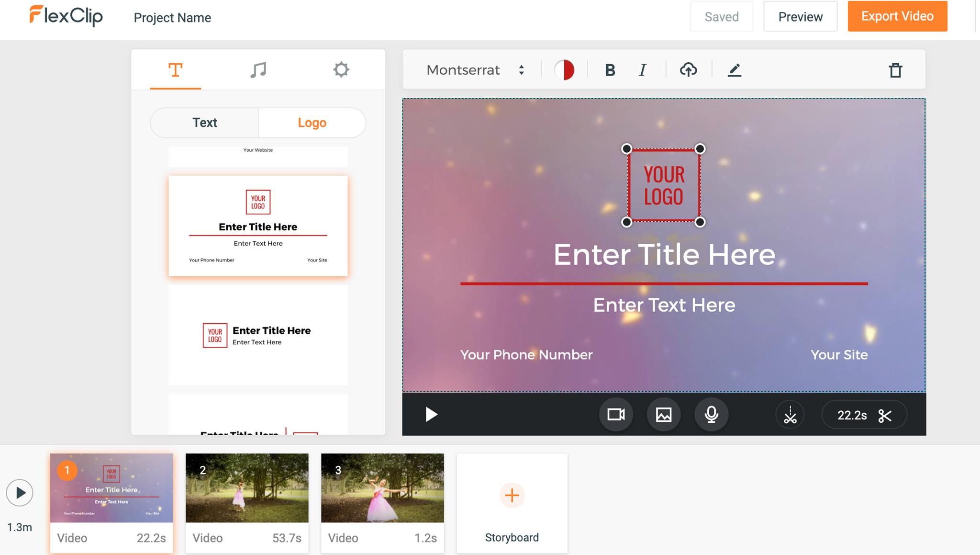
Task: Click the upload logo cloud icon
Action: 688,70
